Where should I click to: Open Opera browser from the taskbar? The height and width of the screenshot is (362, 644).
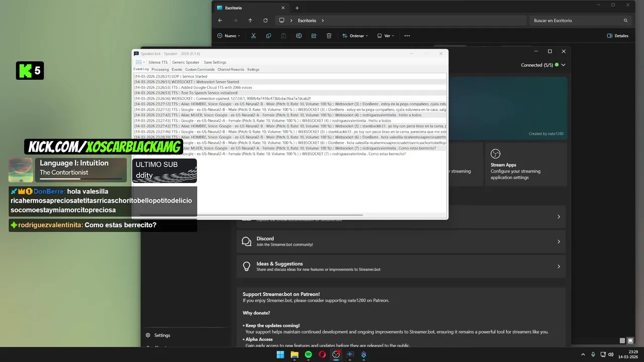(x=322, y=354)
